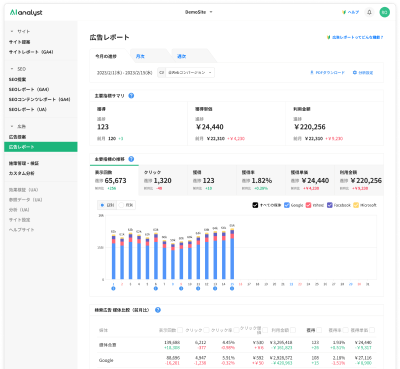The image size is (400, 369).
Task: Select the 今月の進捗 tab
Action: tap(106, 56)
